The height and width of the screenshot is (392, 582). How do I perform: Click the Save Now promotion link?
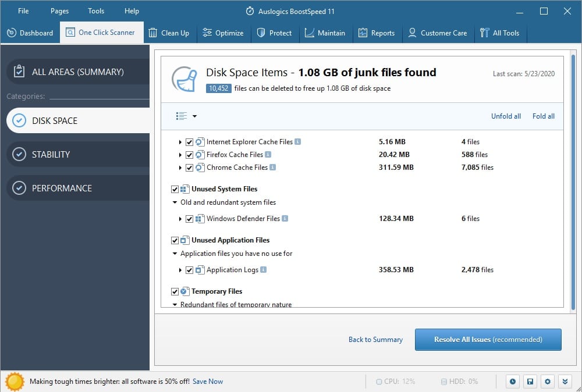pos(208,382)
